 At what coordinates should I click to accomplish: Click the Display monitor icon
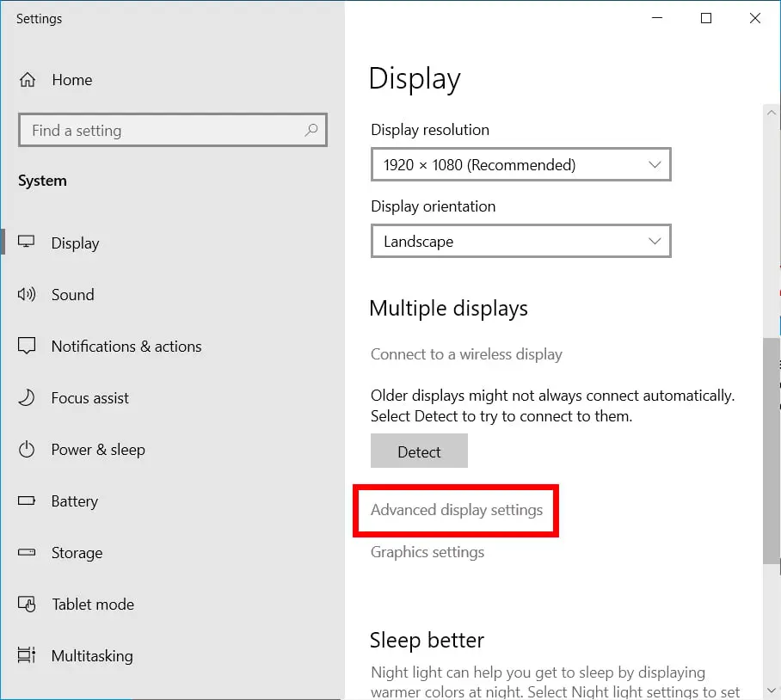click(27, 243)
